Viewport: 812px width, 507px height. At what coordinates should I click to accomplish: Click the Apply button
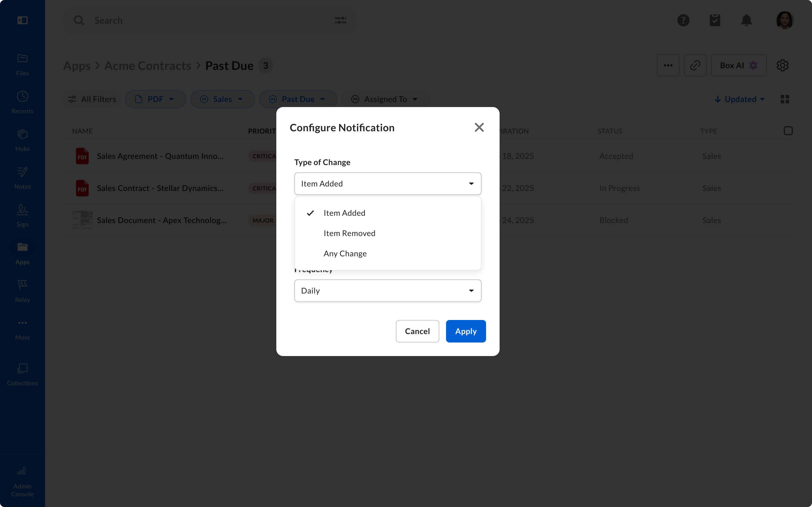click(x=465, y=331)
